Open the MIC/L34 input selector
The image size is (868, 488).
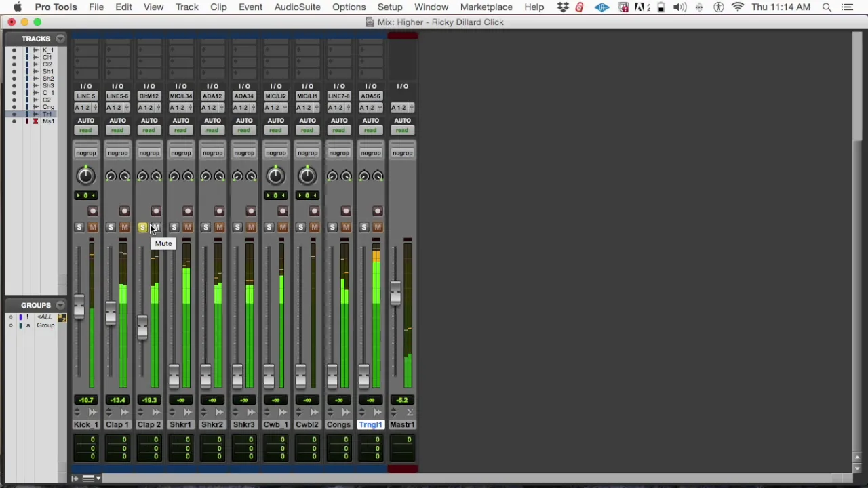point(180,96)
